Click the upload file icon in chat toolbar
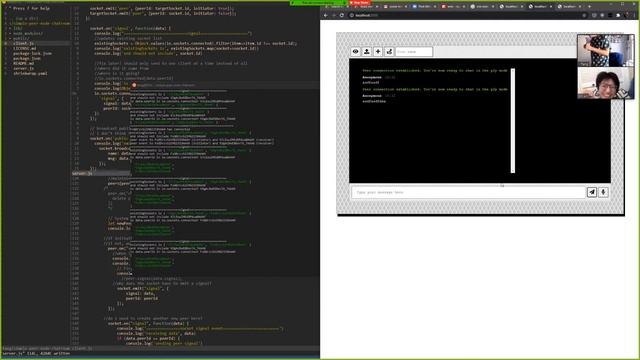Screen dimensions: 640x360 pos(367,52)
